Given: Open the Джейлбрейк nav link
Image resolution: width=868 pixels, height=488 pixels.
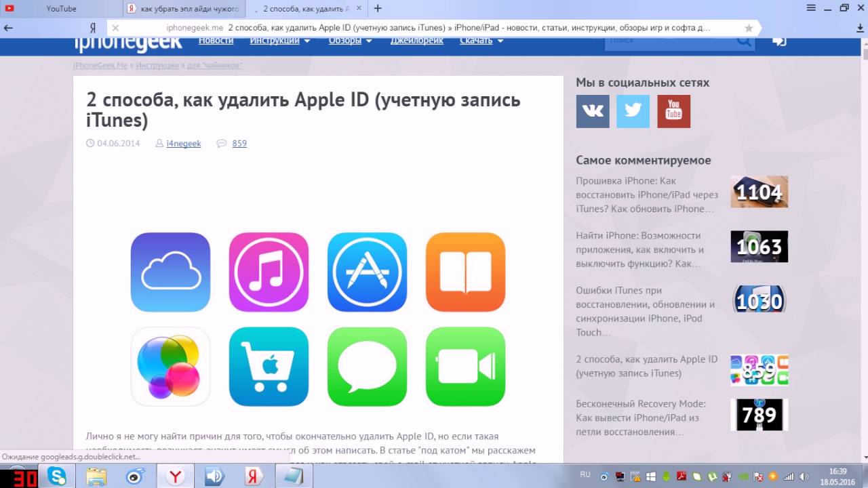Looking at the screenshot, I should pyautogui.click(x=416, y=41).
